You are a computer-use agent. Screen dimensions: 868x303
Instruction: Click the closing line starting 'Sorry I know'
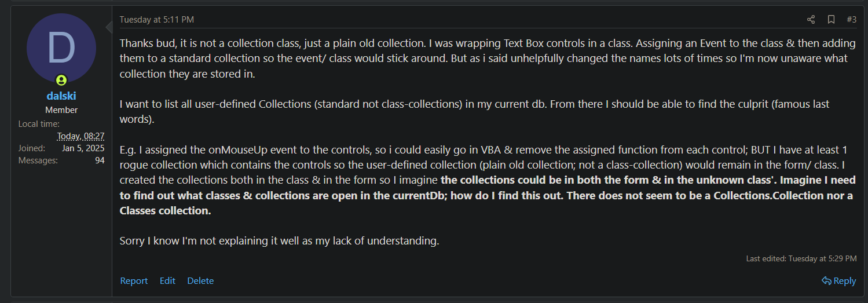pyautogui.click(x=280, y=240)
